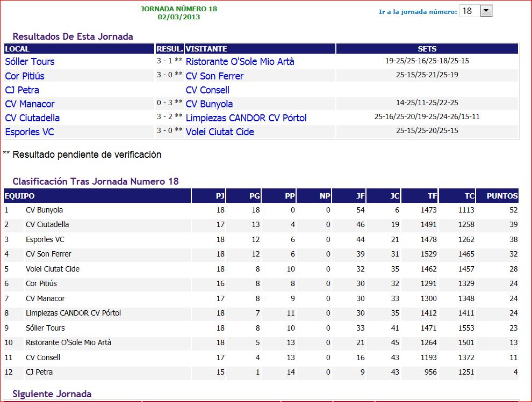
Task: Click CJ Petra in the classification table
Action: tap(39, 372)
